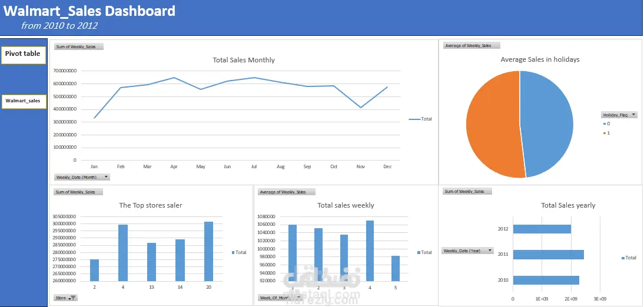This screenshot has height=307, width=644.
Task: Click the Dec label on monthly axis
Action: (387, 166)
